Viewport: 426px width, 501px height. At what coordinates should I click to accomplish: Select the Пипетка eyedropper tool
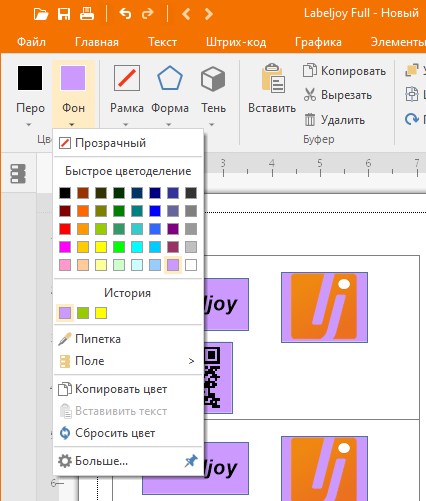(x=128, y=339)
